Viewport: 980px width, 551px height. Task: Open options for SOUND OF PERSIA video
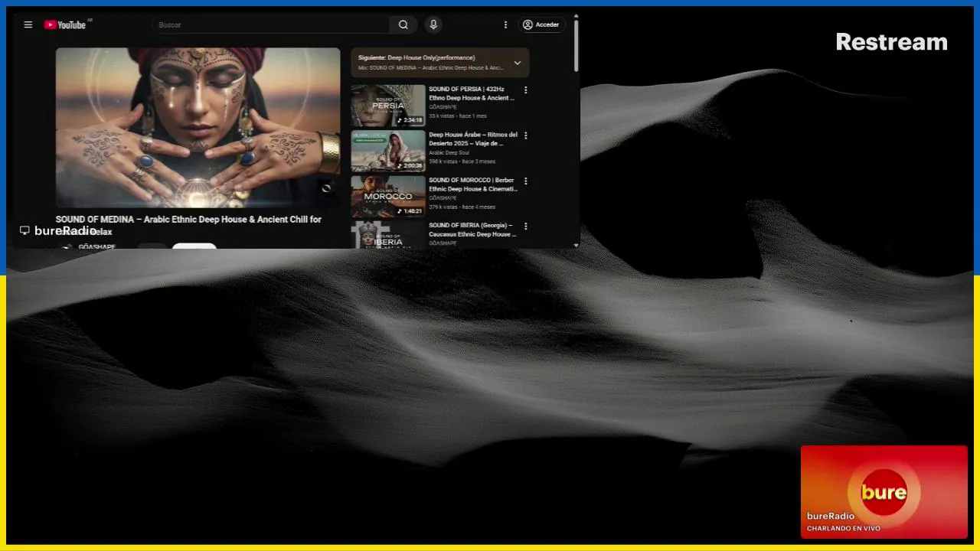coord(525,90)
